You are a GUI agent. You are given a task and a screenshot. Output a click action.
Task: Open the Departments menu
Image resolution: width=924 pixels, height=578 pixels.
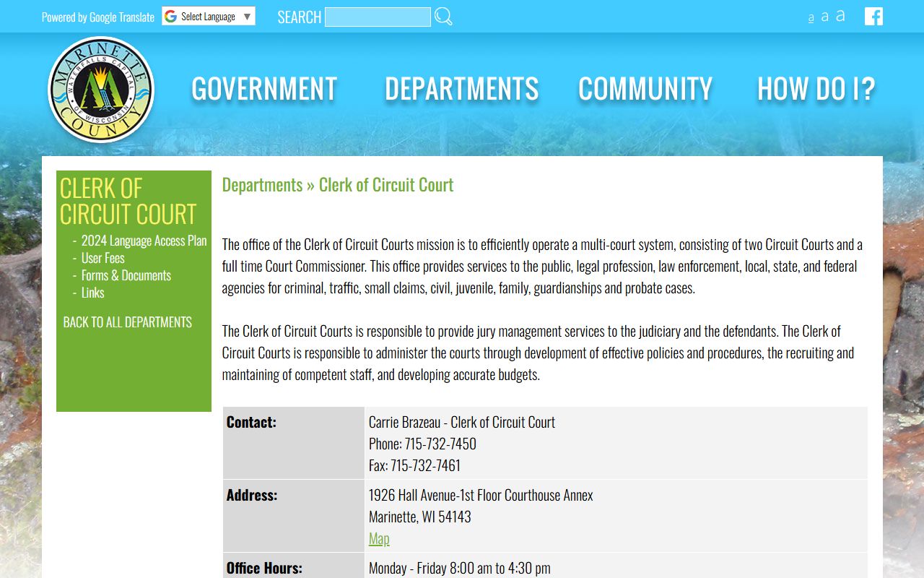point(461,89)
